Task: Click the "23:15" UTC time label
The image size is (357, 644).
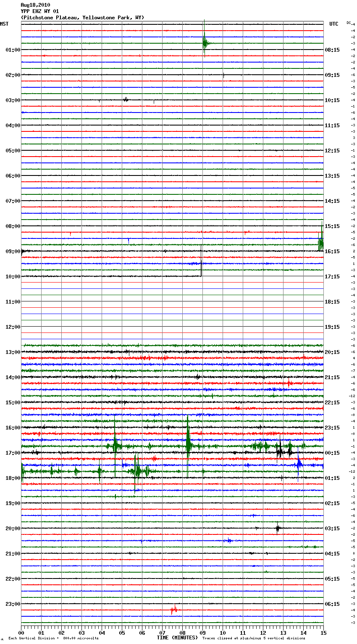Action: coord(332,428)
